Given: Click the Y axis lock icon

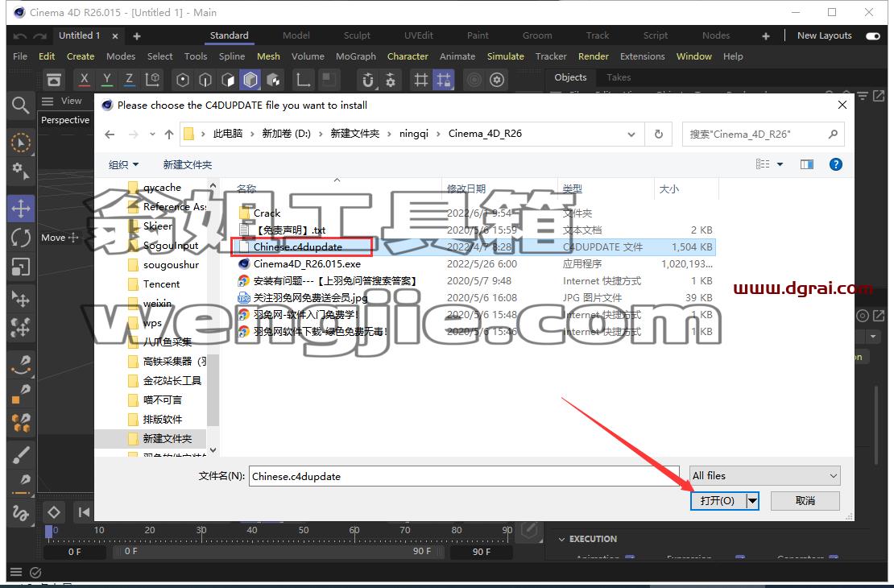Looking at the screenshot, I should pos(106,79).
